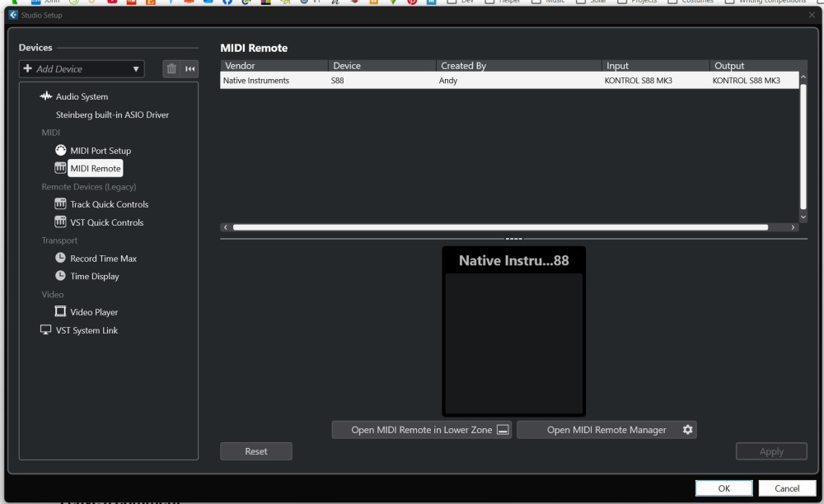Image resolution: width=824 pixels, height=504 pixels.
Task: Click the Input column header
Action: [x=655, y=66]
